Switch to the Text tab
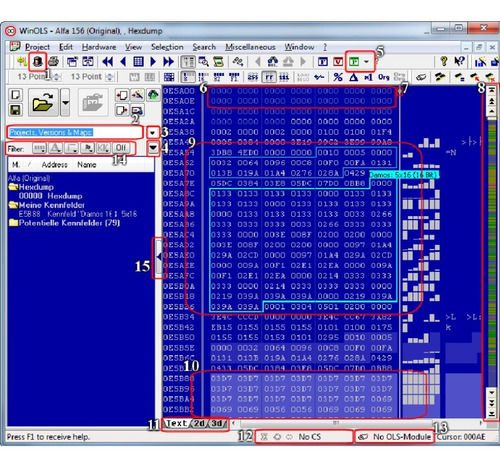This screenshot has height=468, width=500. [x=176, y=423]
